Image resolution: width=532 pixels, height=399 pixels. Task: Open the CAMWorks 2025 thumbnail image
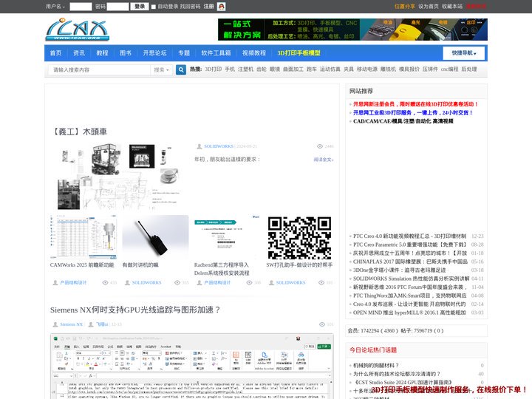(x=83, y=237)
